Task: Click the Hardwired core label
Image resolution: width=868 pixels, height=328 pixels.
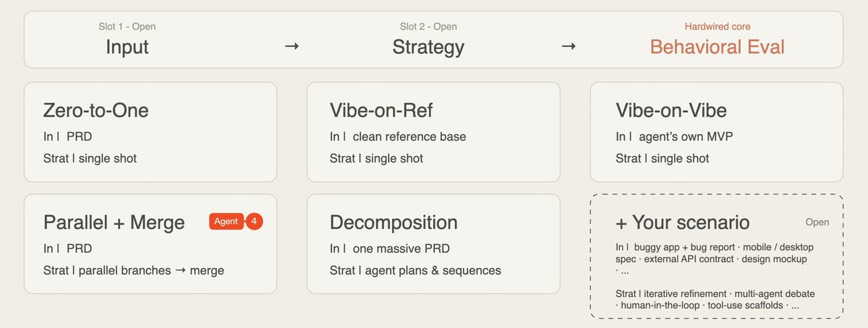Action: click(x=717, y=27)
